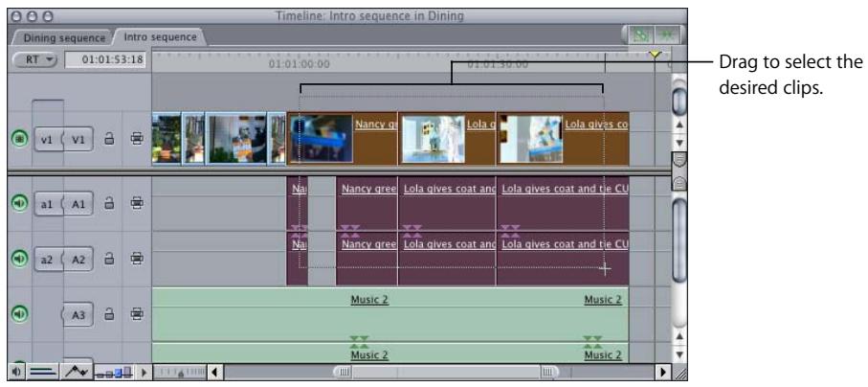Select the middle Lola video clip on V1

pyautogui.click(x=447, y=139)
